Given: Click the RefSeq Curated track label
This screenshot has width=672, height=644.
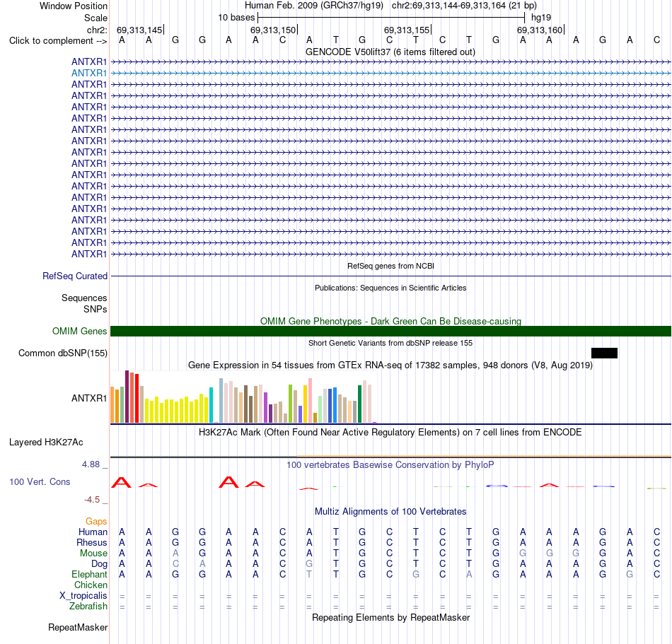Looking at the screenshot, I should tap(74, 276).
